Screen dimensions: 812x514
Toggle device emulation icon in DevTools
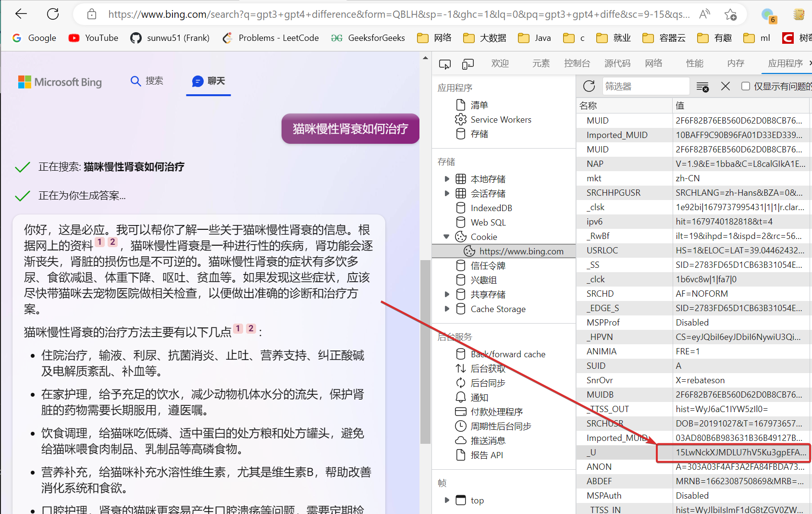[x=468, y=64]
